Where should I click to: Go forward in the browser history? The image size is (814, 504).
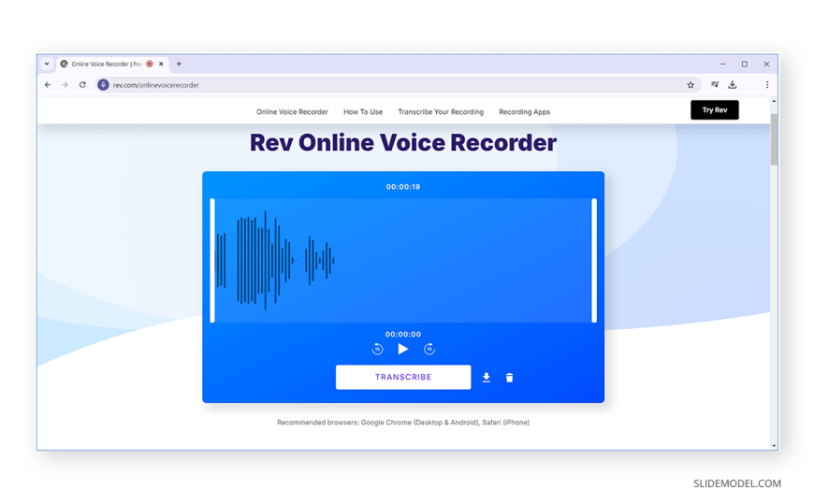[65, 85]
